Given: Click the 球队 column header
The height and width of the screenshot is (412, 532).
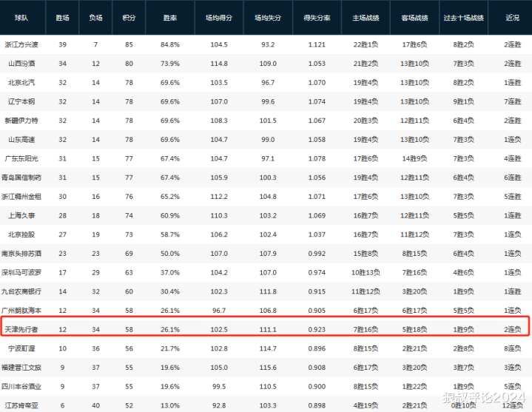Looking at the screenshot, I should (21, 18).
